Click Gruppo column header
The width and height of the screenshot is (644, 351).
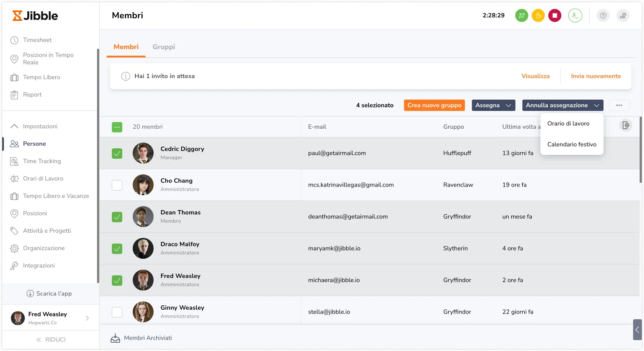tap(453, 127)
